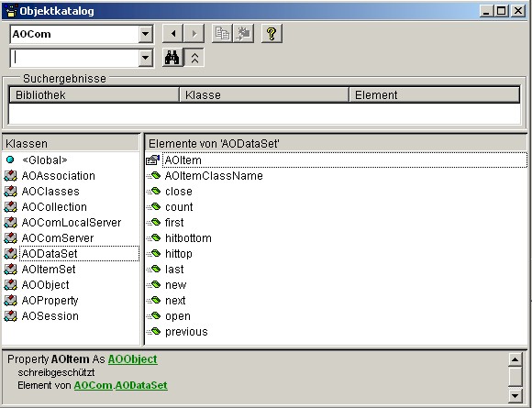
Task: Open the search text dropdown arrow
Action: pos(145,58)
